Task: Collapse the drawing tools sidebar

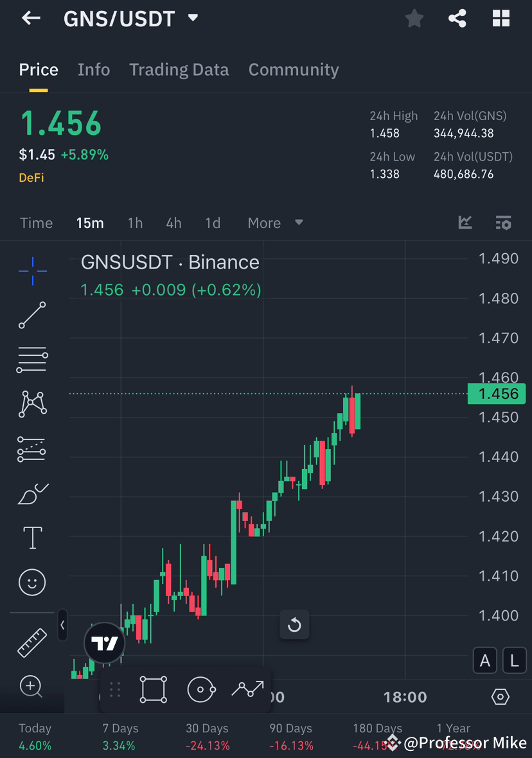Action: coord(62,626)
